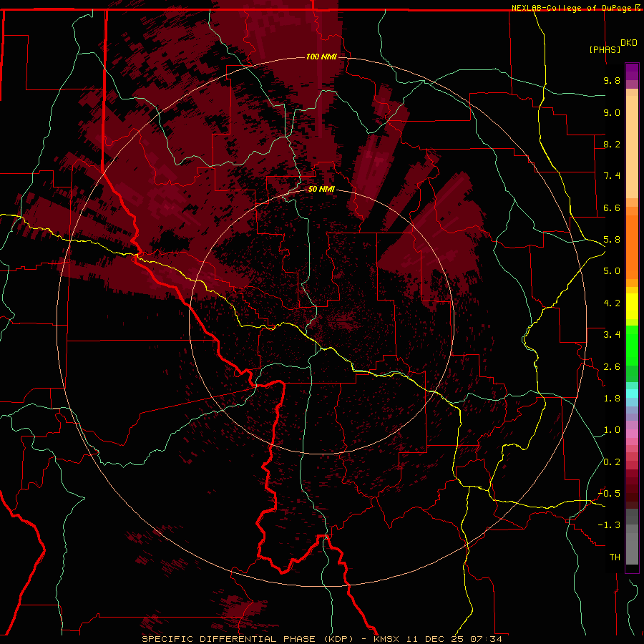644x644 pixels.
Task: Click the 5.0 value on color scale
Action: 612,271
